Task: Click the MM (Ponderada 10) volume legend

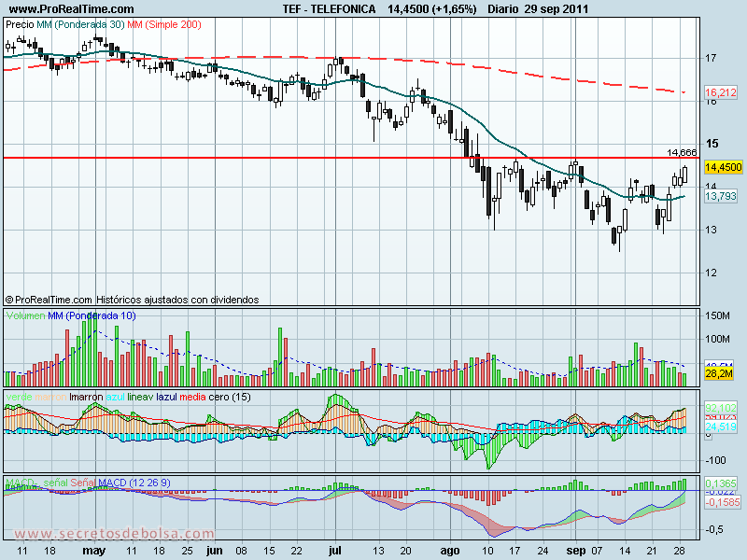Action: click(92, 315)
